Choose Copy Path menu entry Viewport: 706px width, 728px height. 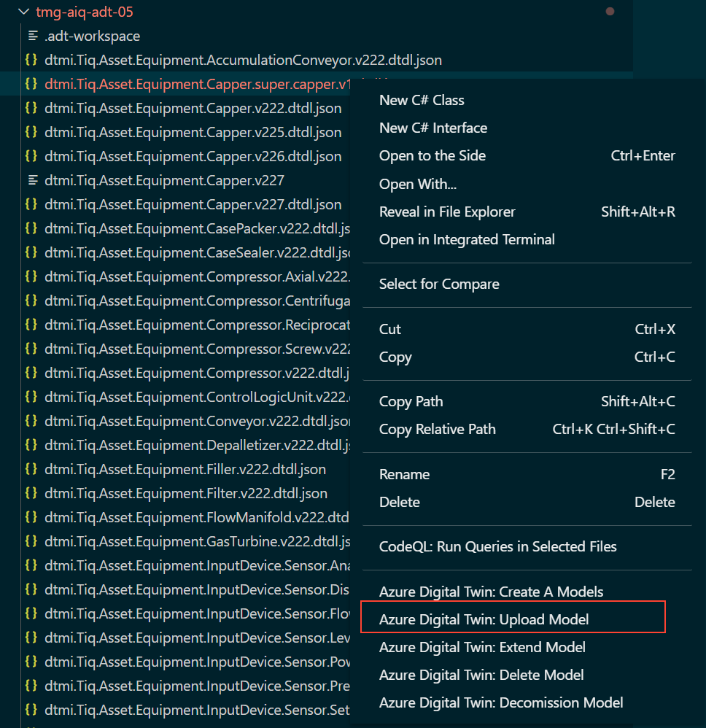point(527,402)
